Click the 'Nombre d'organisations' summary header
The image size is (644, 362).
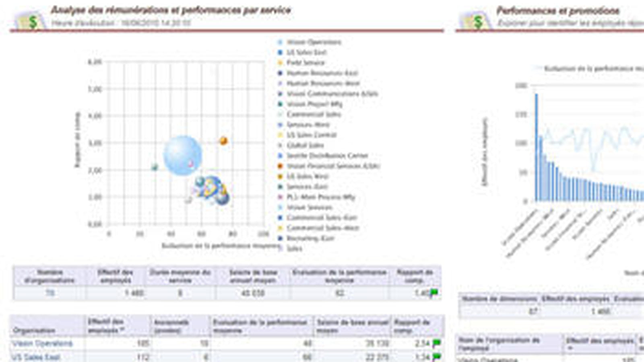pyautogui.click(x=50, y=276)
